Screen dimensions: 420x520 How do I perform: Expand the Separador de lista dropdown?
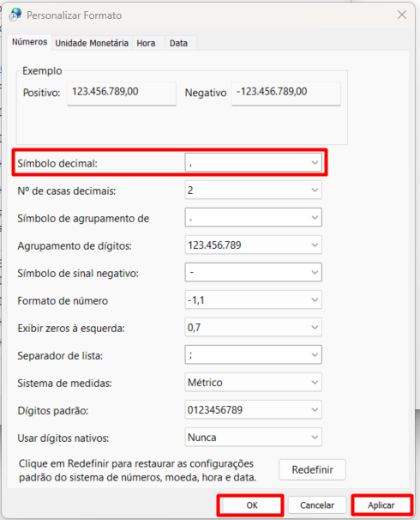point(254,355)
